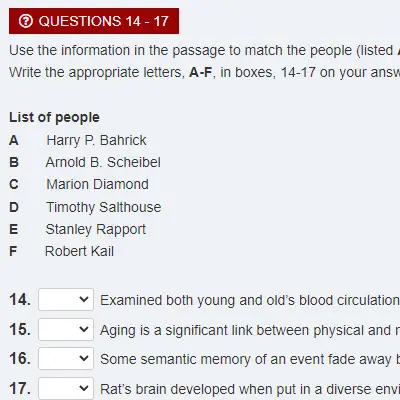
Task: Click the name Harry P. Bahrick
Action: click(x=96, y=140)
